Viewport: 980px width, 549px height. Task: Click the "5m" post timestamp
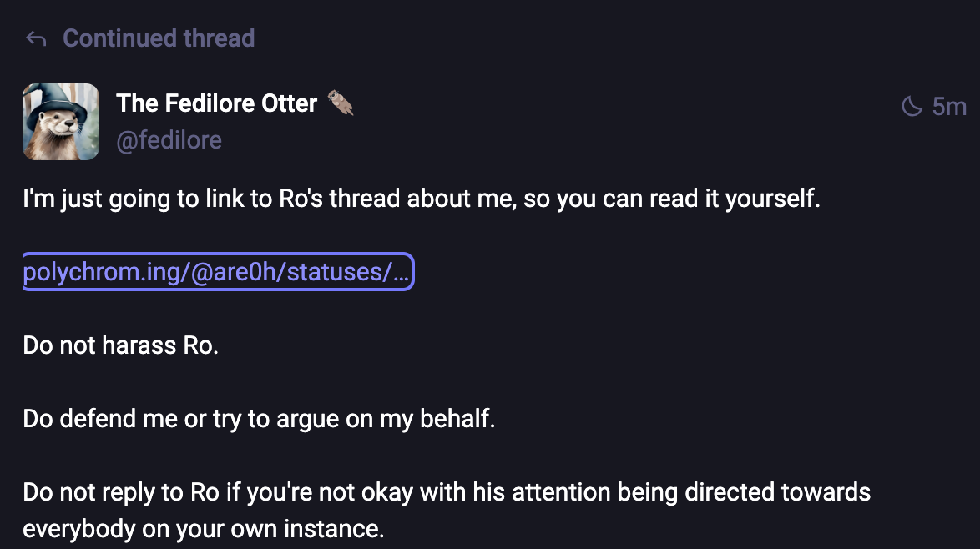pyautogui.click(x=949, y=107)
